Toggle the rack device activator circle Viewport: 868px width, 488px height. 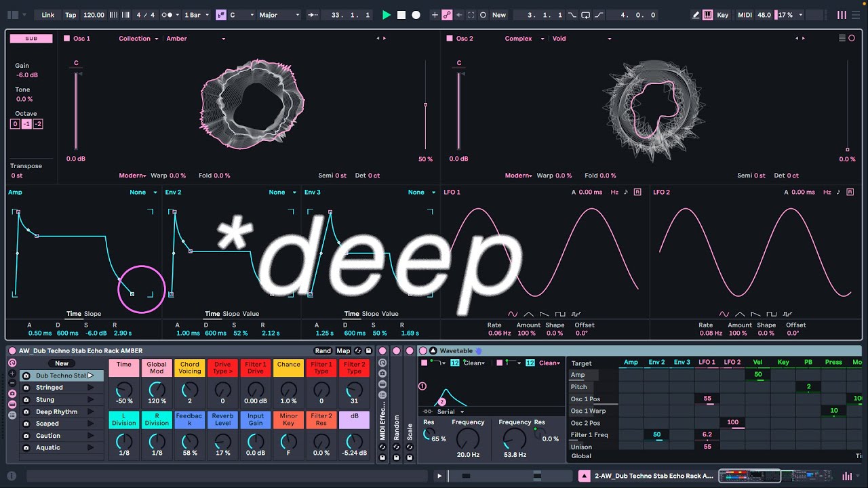tap(12, 350)
